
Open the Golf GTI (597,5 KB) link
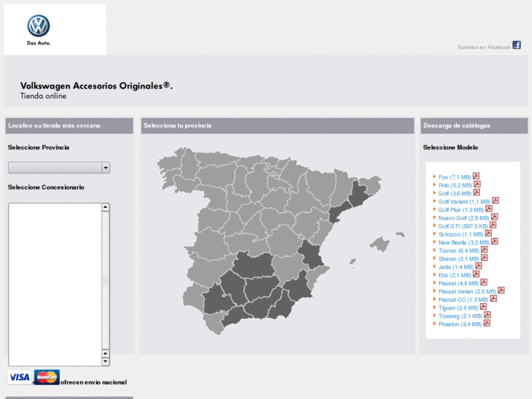[x=462, y=226]
